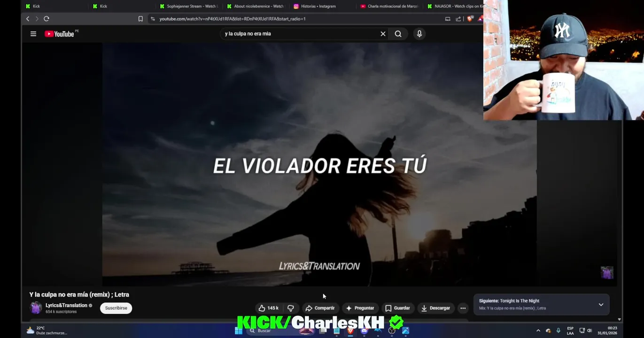Bookmark this page in address bar
This screenshot has height=338, width=644.
pyautogui.click(x=140, y=19)
